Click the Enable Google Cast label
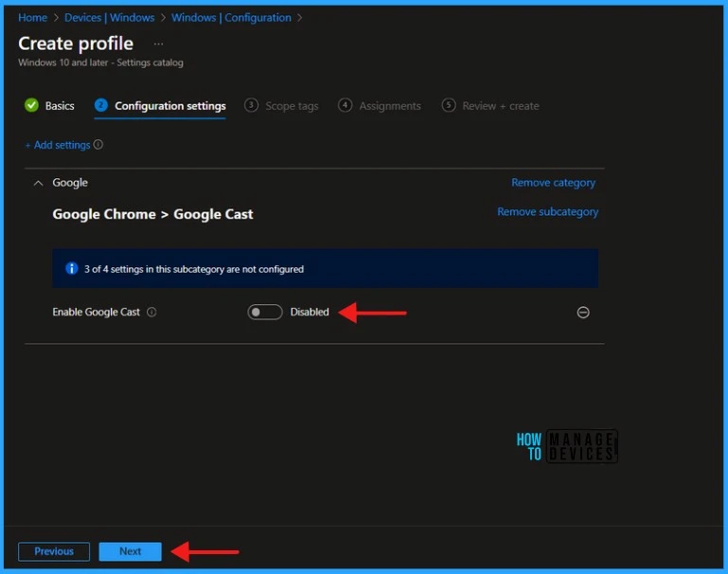Screen dimensions: 728x574 coord(97,312)
